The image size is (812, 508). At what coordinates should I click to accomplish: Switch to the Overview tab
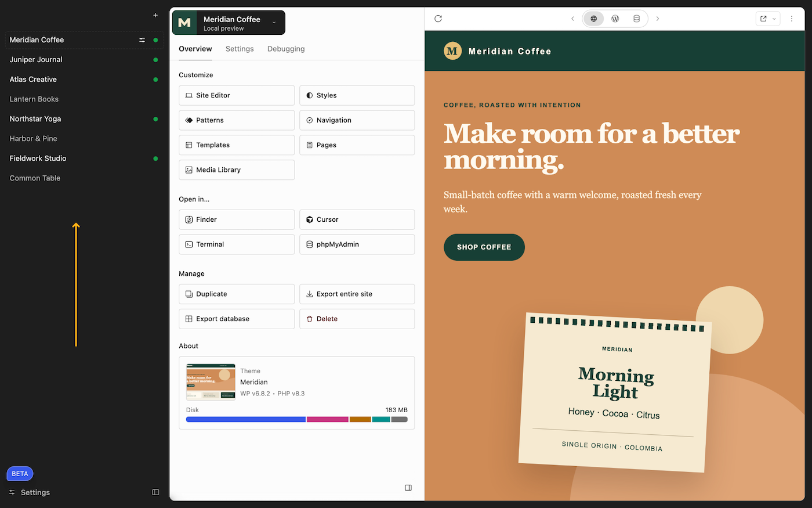(195, 49)
